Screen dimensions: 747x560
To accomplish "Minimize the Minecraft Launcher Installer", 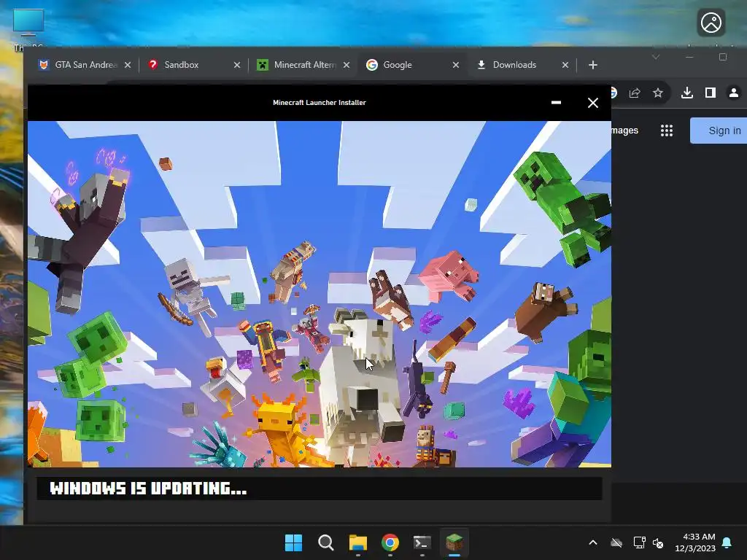I will pyautogui.click(x=556, y=102).
